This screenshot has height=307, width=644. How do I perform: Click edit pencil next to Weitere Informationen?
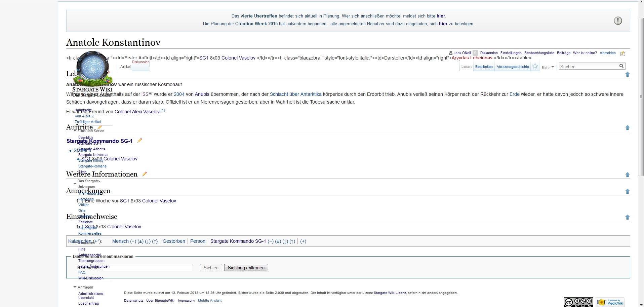(x=145, y=174)
